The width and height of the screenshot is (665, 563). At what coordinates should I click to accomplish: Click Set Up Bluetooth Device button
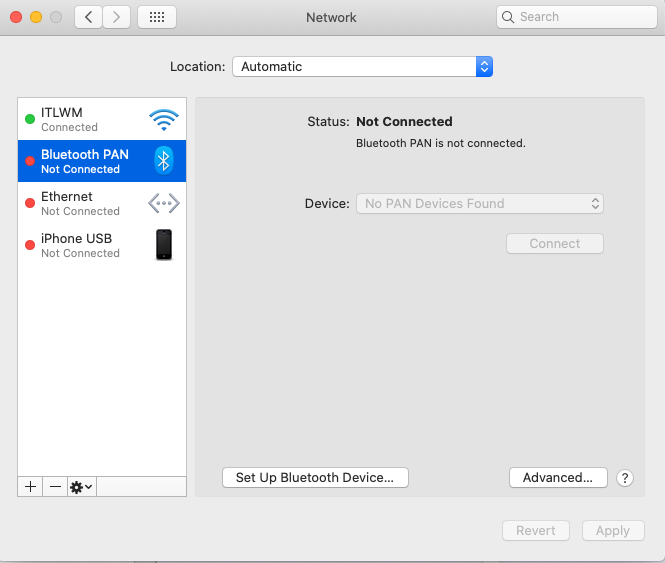click(315, 478)
